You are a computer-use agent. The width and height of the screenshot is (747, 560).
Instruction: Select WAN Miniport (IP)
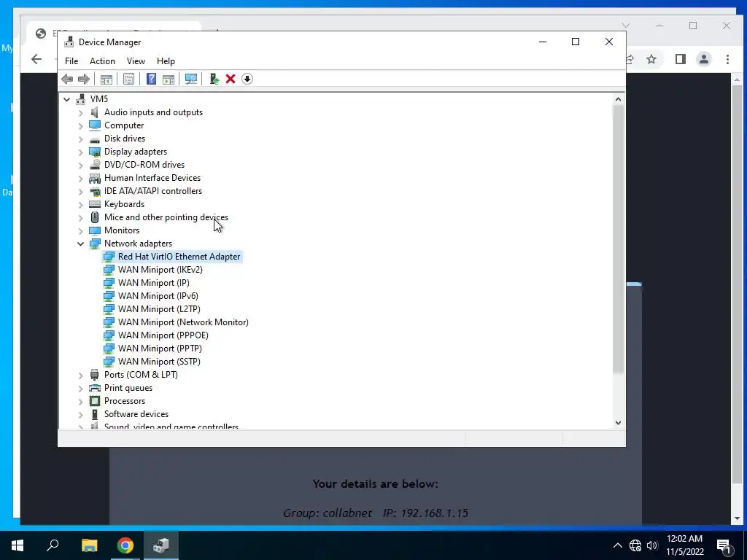[x=153, y=283]
